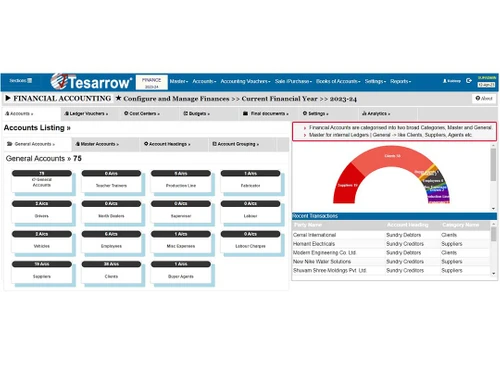Screen dimensions: 500x375
Task: Expand the Sale/Purchase menu
Action: click(x=293, y=81)
